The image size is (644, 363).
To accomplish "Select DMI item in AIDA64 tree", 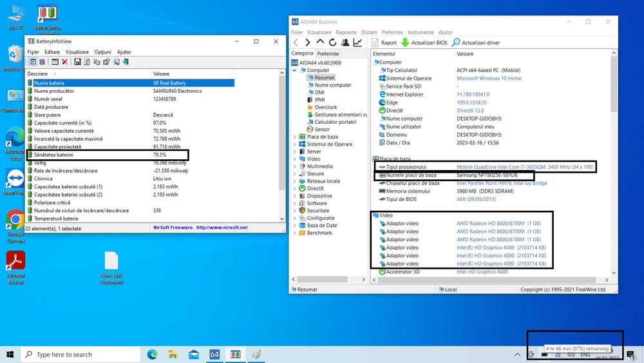I will [x=316, y=92].
